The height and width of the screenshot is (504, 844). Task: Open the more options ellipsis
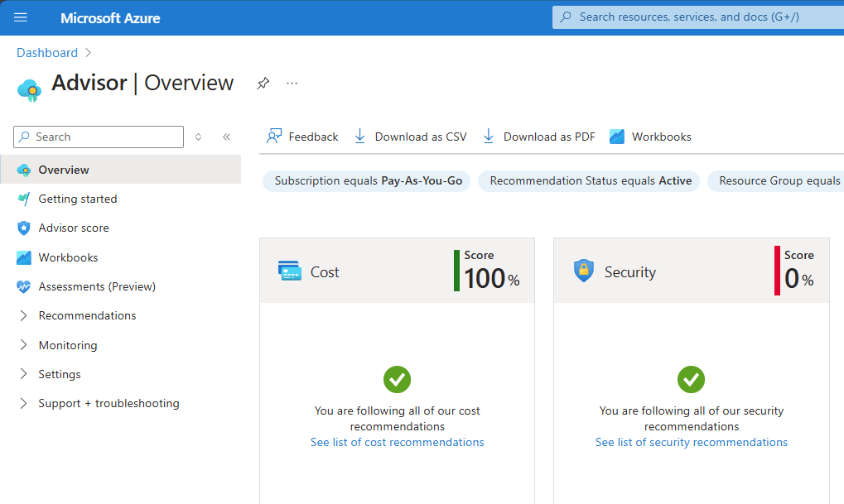tap(292, 84)
